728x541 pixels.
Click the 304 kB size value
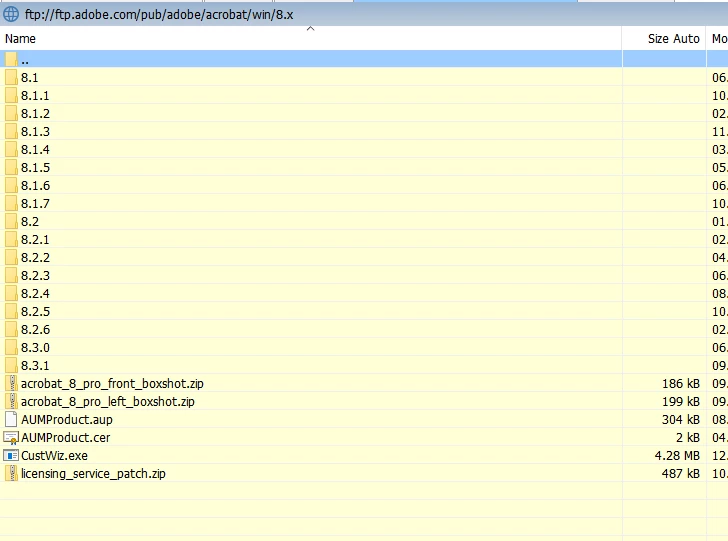681,420
